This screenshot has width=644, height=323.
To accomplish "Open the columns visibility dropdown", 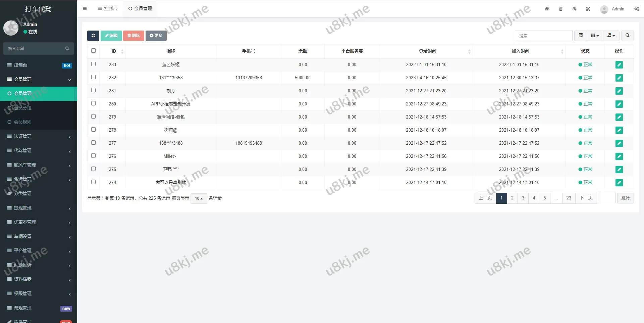I will [595, 36].
